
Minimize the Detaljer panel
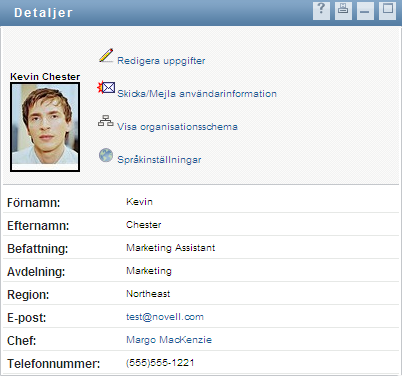[365, 11]
